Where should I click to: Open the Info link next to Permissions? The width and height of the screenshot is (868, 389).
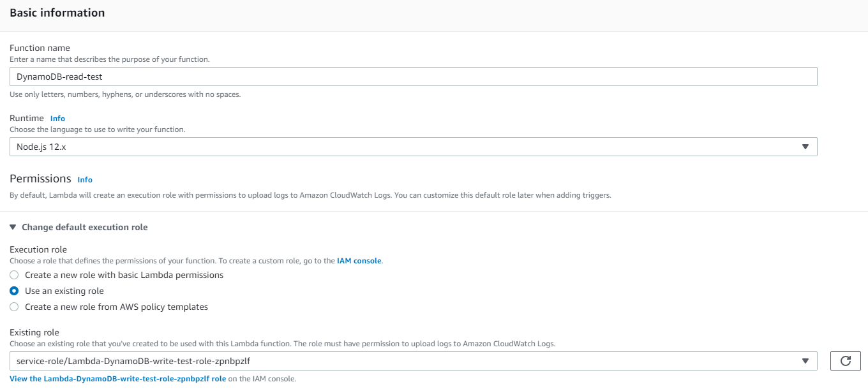(85, 180)
